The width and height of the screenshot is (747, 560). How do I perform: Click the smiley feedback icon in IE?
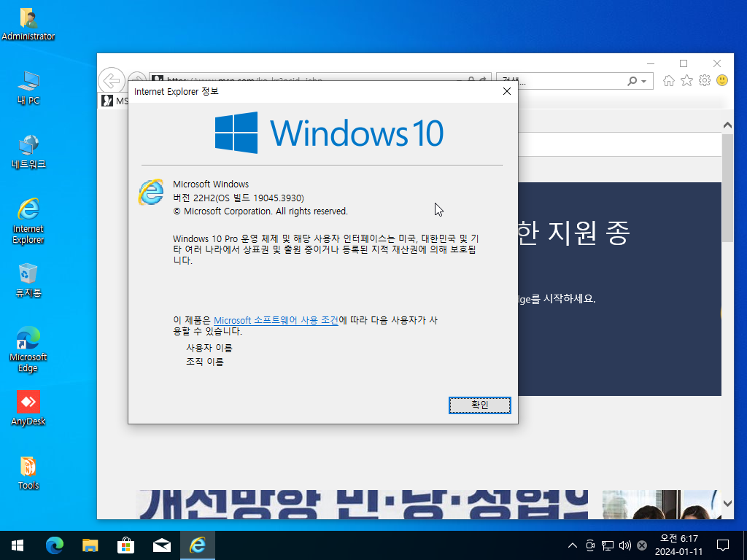coord(722,80)
